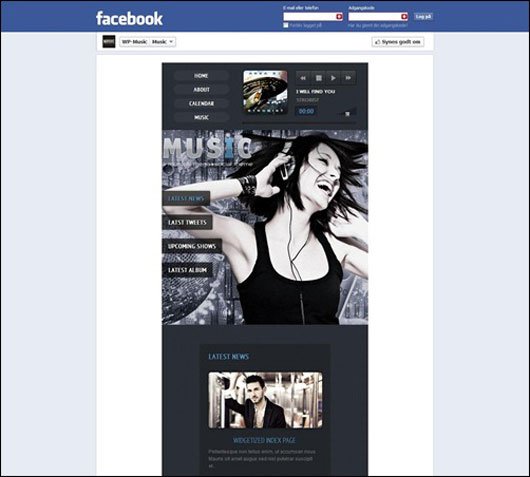Open the HOME menu item
Image resolution: width=530 pixels, height=477 pixels.
pyautogui.click(x=201, y=76)
